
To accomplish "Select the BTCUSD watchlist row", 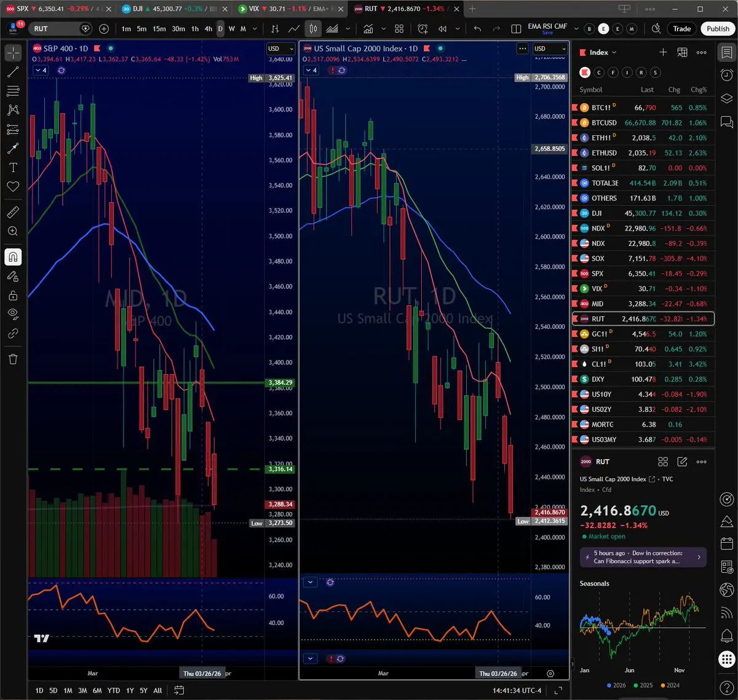I will coord(643,123).
